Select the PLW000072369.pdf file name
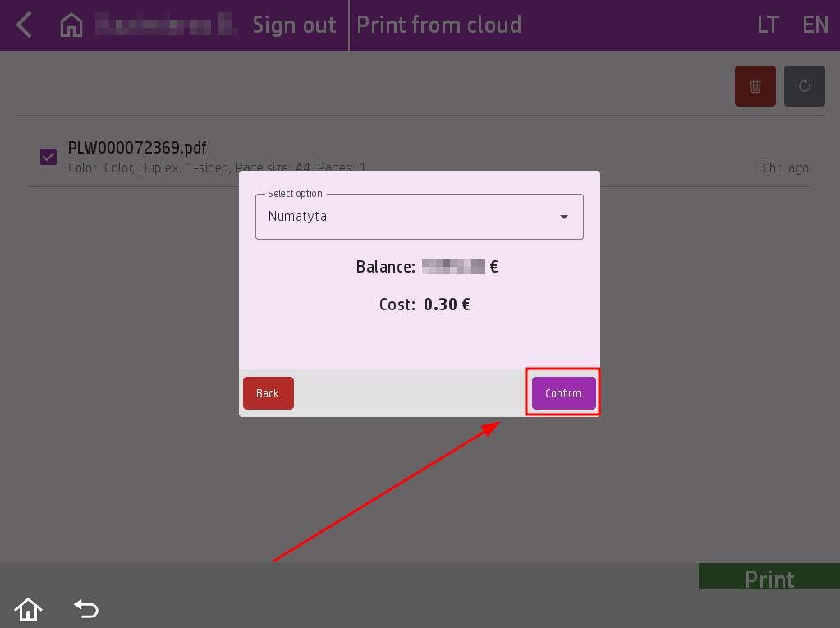The width and height of the screenshot is (840, 628). [137, 148]
